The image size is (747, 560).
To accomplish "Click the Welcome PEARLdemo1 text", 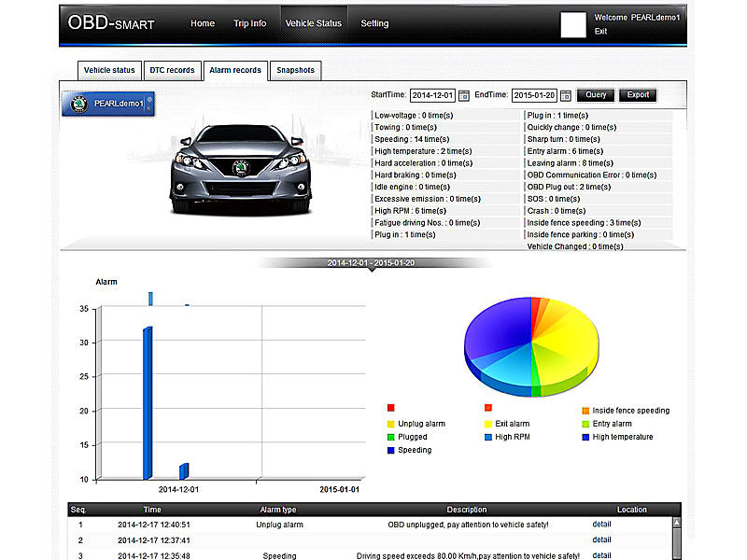I will (637, 18).
